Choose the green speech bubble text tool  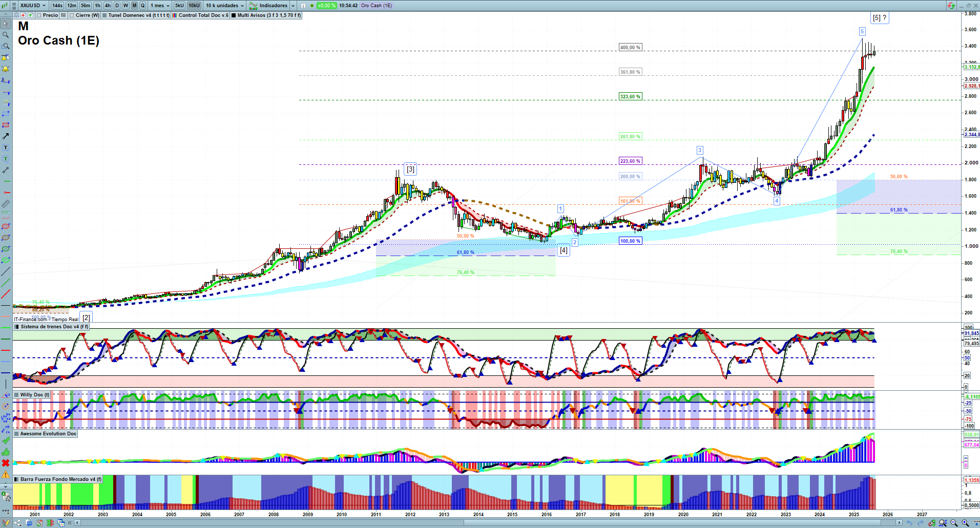[6, 159]
